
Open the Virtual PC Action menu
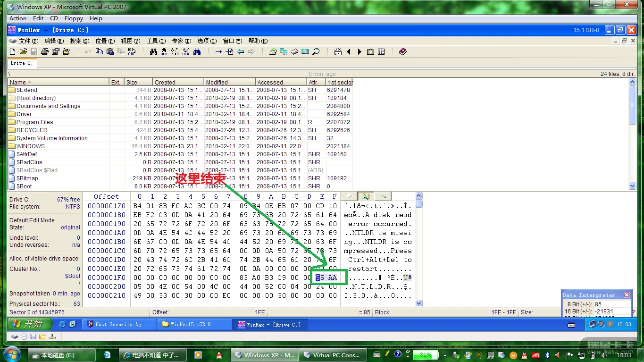[x=18, y=18]
